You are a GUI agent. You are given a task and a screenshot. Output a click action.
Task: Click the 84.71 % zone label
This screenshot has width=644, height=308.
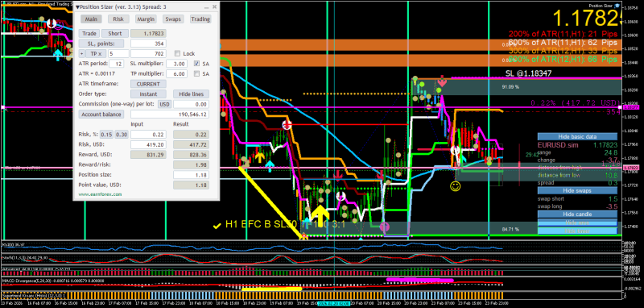(510, 229)
